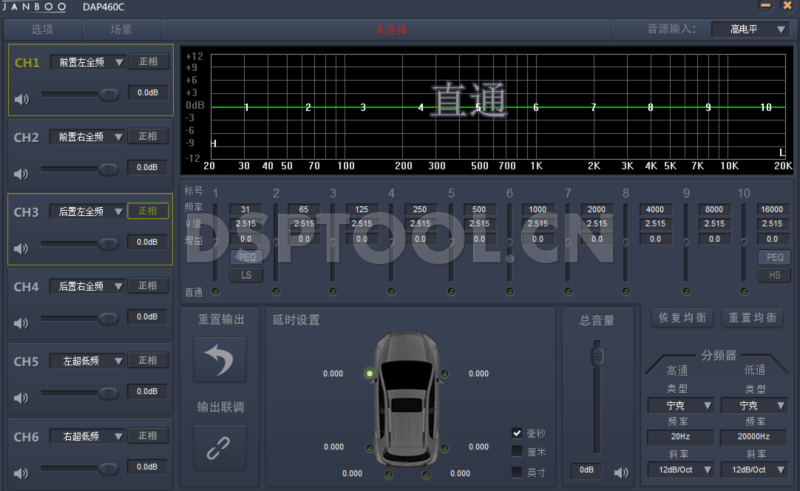This screenshot has width=800, height=491.
Task: Click the 恢复均衡 button
Action: [x=682, y=318]
